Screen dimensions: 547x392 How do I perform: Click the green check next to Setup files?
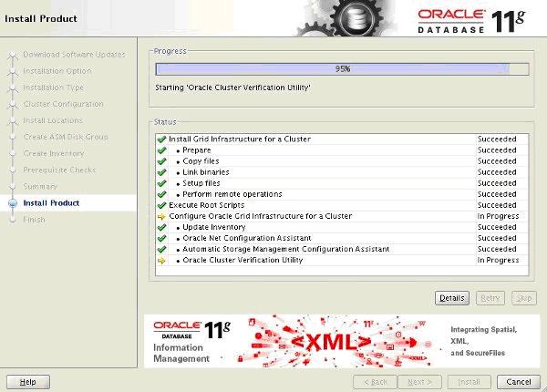[161, 183]
